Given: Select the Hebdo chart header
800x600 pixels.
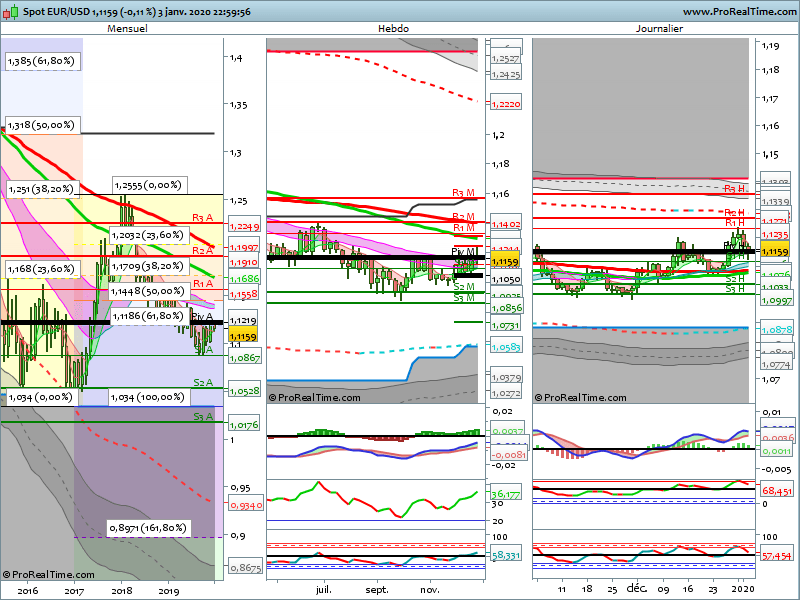Looking at the screenshot, I should tap(392, 29).
